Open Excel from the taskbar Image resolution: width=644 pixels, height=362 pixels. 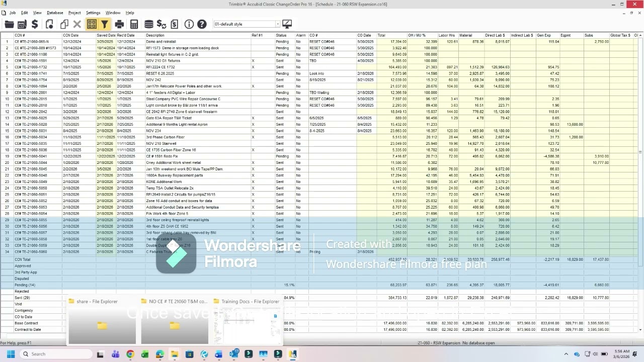point(145,354)
